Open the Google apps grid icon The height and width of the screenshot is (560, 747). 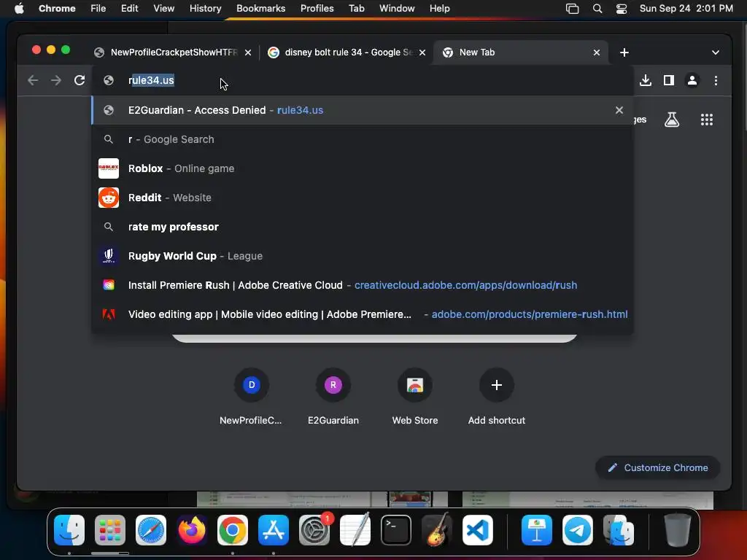[x=706, y=120]
